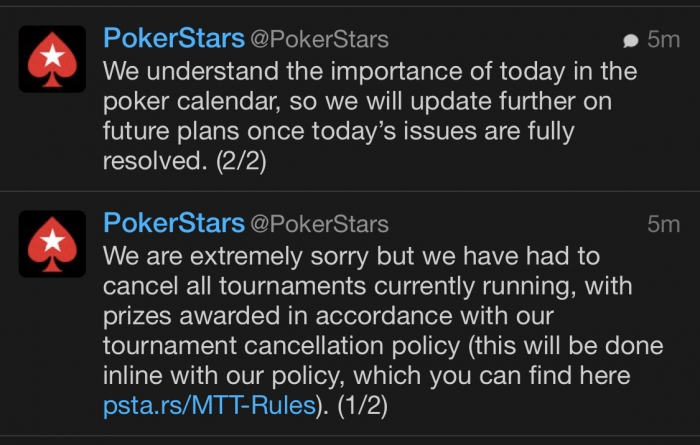Click the white star in second avatar
700x445 pixels.
[x=53, y=241]
